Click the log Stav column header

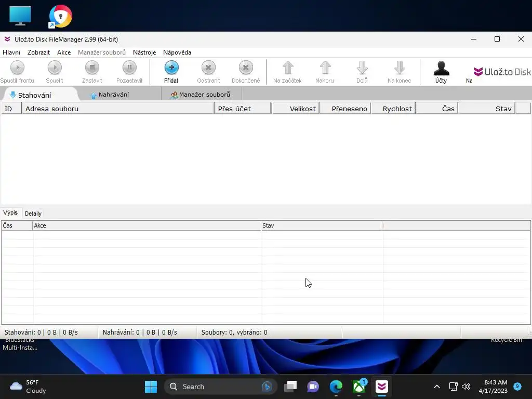tap(322, 225)
